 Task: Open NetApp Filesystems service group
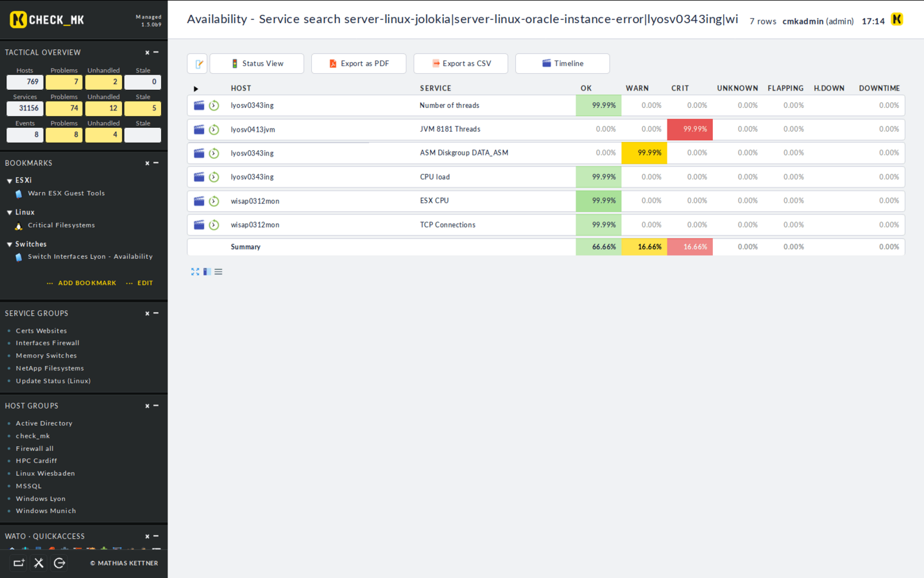point(50,369)
